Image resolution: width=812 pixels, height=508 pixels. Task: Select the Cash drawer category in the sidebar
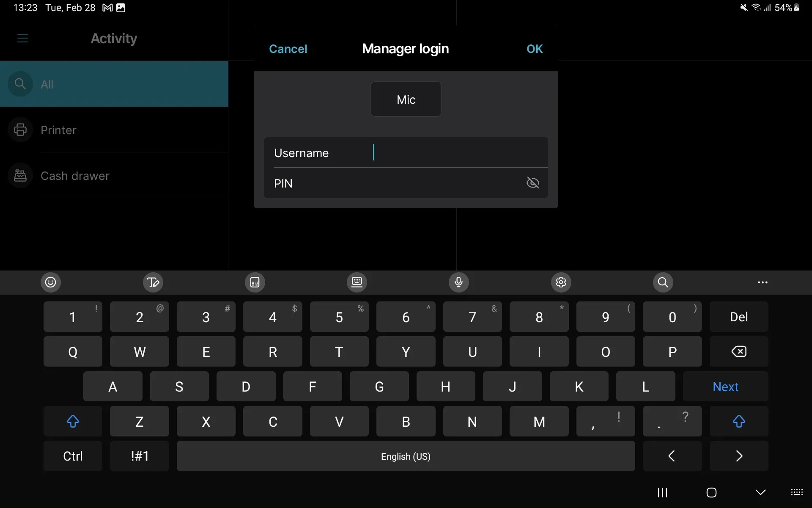tap(75, 176)
